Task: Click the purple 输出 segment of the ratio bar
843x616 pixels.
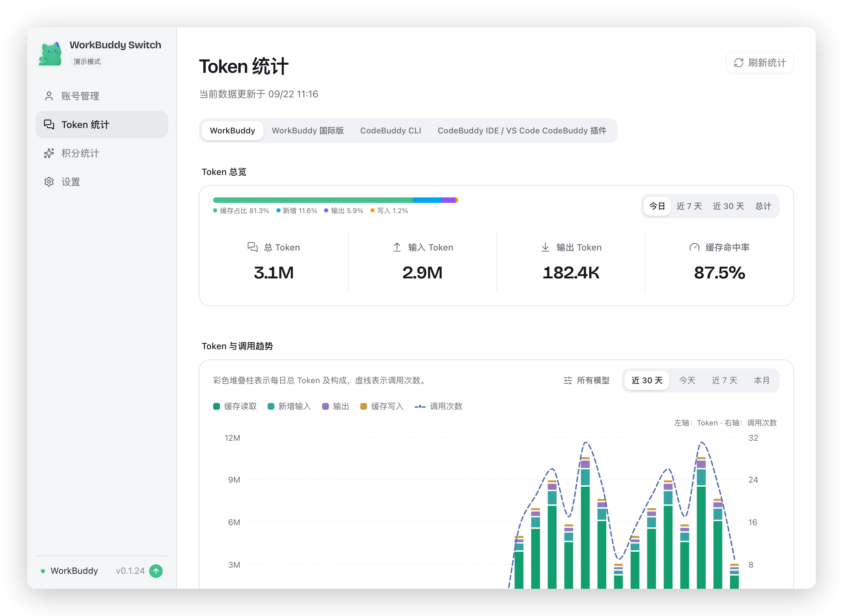Action: pos(448,200)
